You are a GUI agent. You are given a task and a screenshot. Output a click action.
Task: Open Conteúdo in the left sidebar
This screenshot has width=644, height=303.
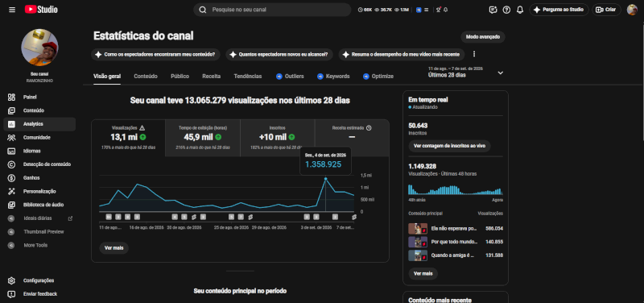point(39,110)
